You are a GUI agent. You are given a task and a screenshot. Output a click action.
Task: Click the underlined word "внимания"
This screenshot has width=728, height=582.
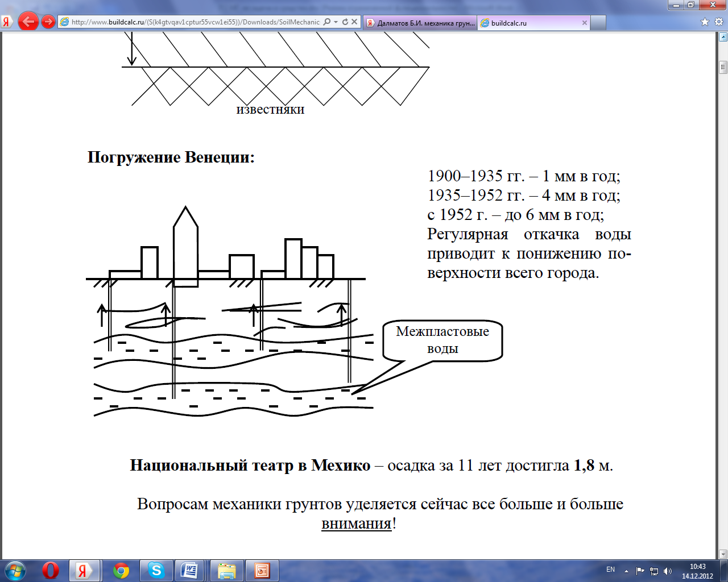click(x=357, y=523)
